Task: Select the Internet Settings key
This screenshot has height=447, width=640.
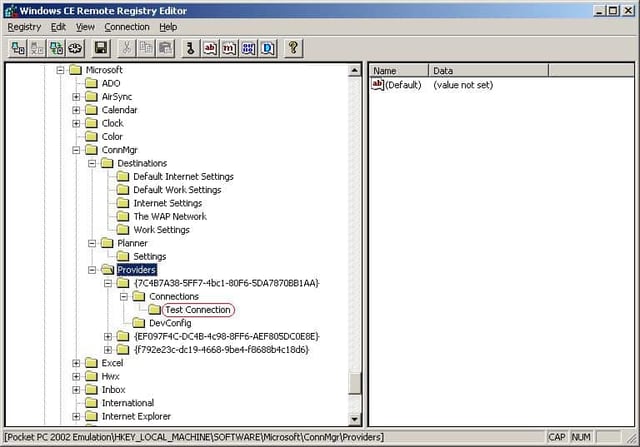Action: click(x=168, y=203)
